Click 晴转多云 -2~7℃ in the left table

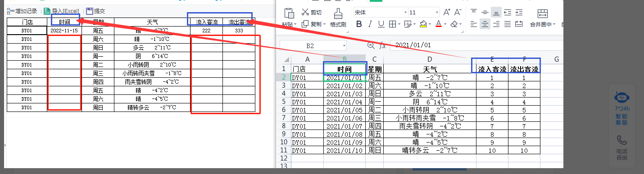[x=152, y=107]
